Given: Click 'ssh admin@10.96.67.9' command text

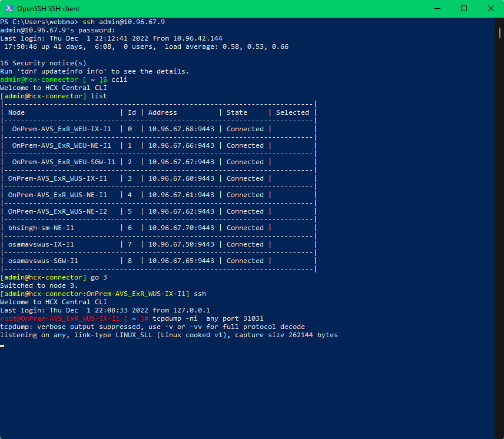Looking at the screenshot, I should point(124,22).
